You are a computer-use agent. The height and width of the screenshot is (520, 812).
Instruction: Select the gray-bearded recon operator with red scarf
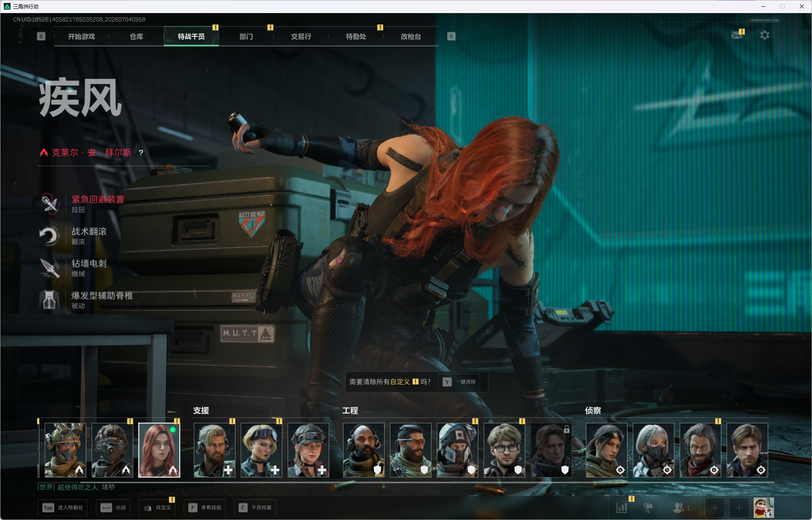click(x=700, y=450)
